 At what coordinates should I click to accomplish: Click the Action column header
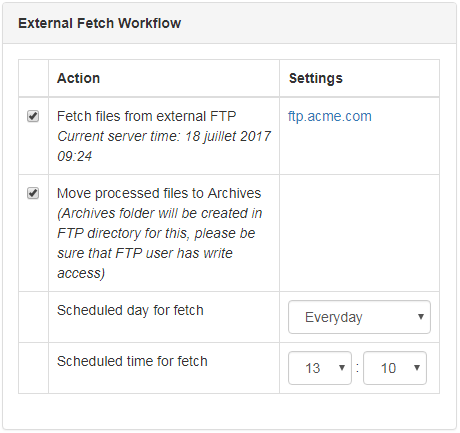click(79, 78)
